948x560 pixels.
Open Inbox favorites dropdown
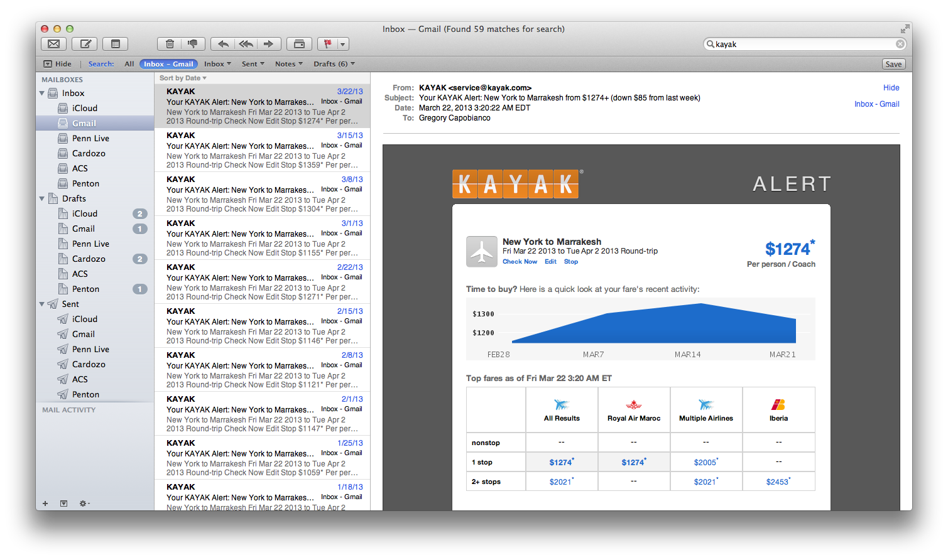tap(217, 64)
